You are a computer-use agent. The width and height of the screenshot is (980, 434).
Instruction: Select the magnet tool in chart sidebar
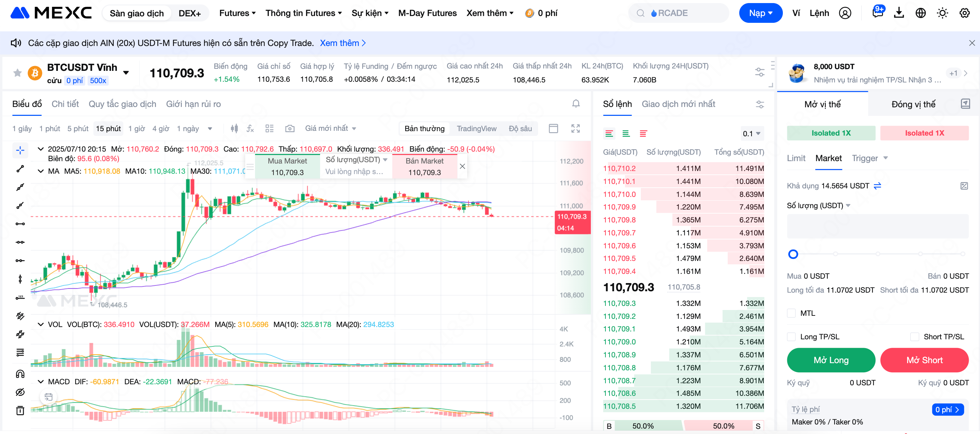pos(20,373)
